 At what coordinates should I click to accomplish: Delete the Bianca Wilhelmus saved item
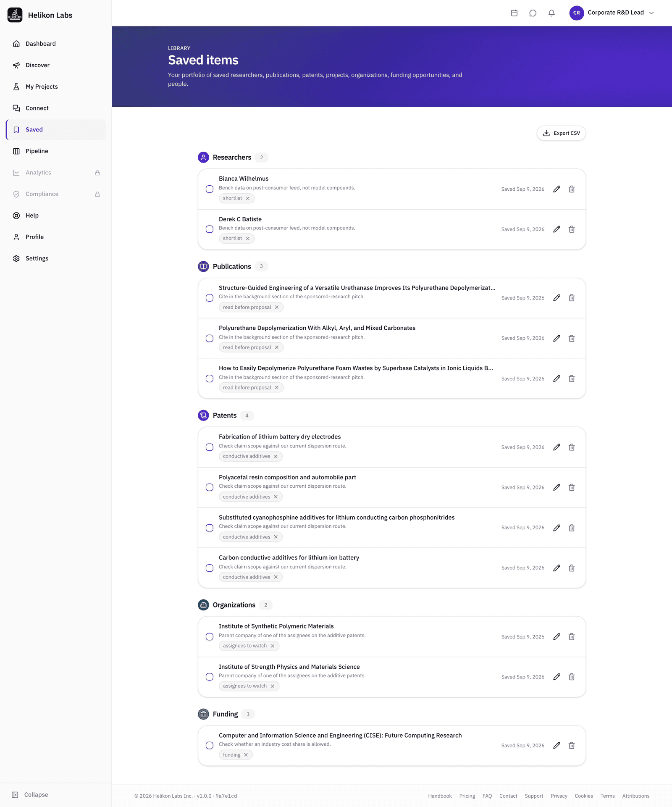click(x=572, y=189)
